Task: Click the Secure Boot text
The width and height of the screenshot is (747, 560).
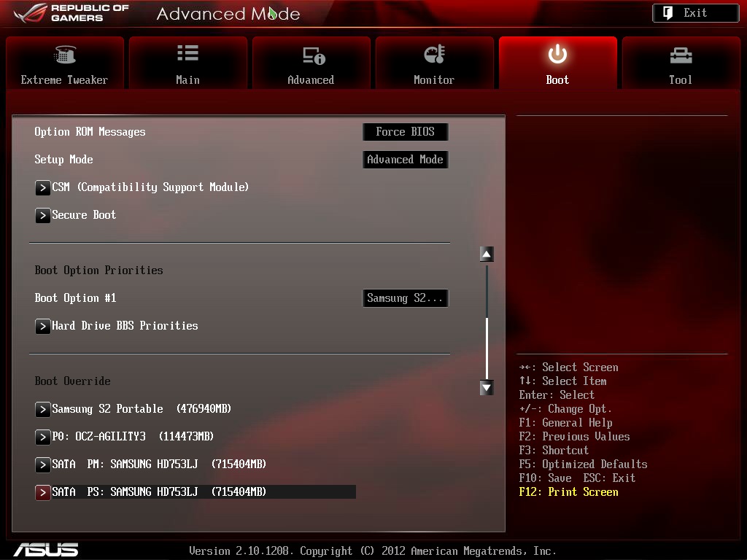Action: click(x=84, y=215)
